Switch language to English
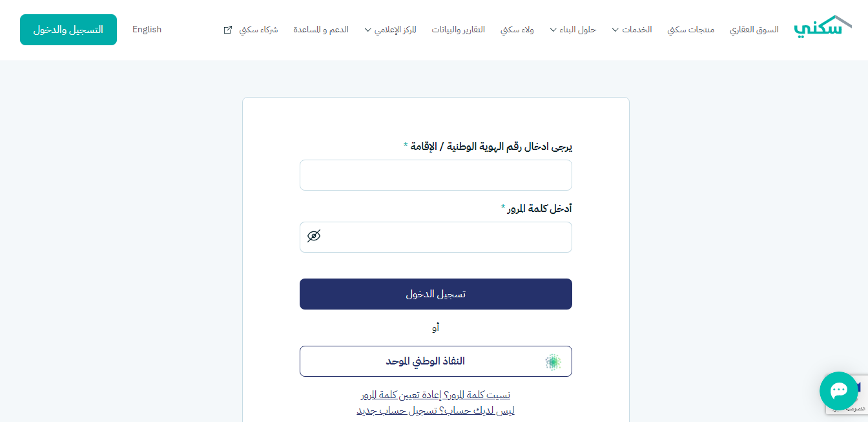Viewport: 868px width, 422px height. coord(147,30)
